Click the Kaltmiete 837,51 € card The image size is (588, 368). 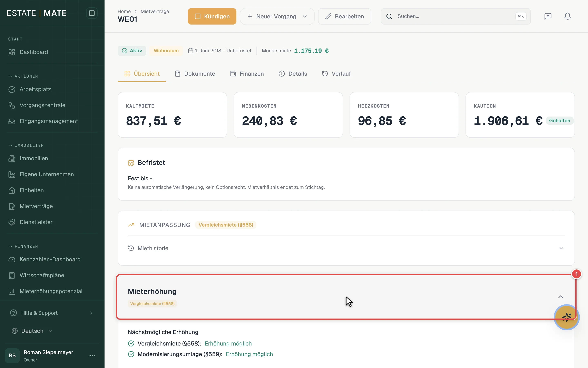[172, 115]
